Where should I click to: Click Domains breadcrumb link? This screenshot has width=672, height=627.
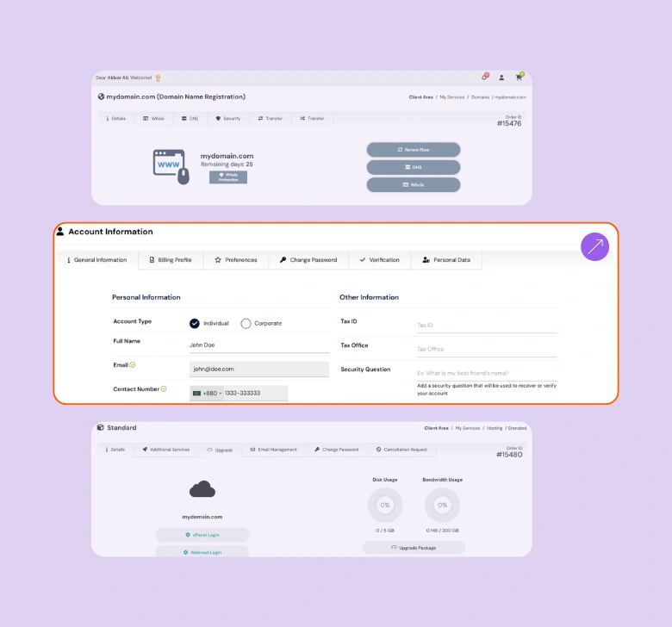(x=480, y=97)
